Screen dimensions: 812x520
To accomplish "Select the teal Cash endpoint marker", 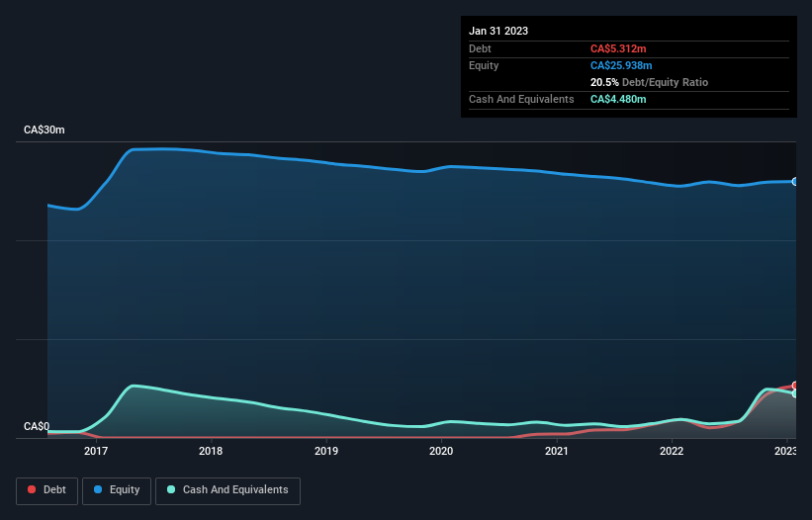I will (795, 393).
